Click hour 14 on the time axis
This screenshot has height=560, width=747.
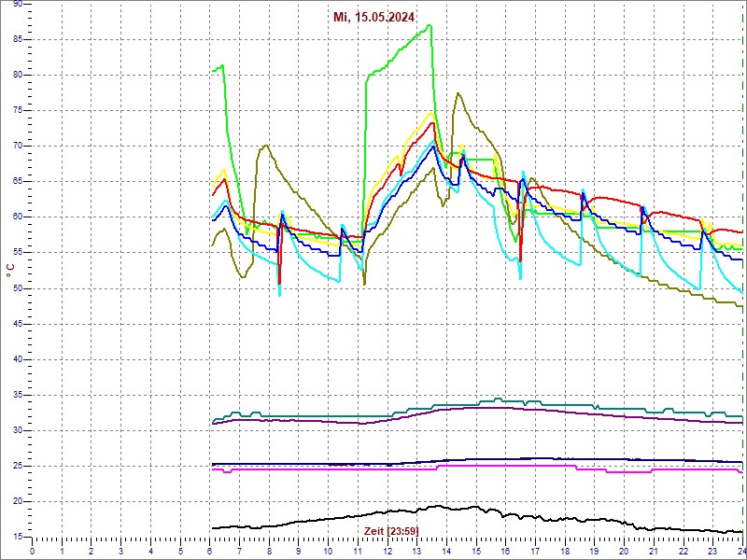click(447, 551)
